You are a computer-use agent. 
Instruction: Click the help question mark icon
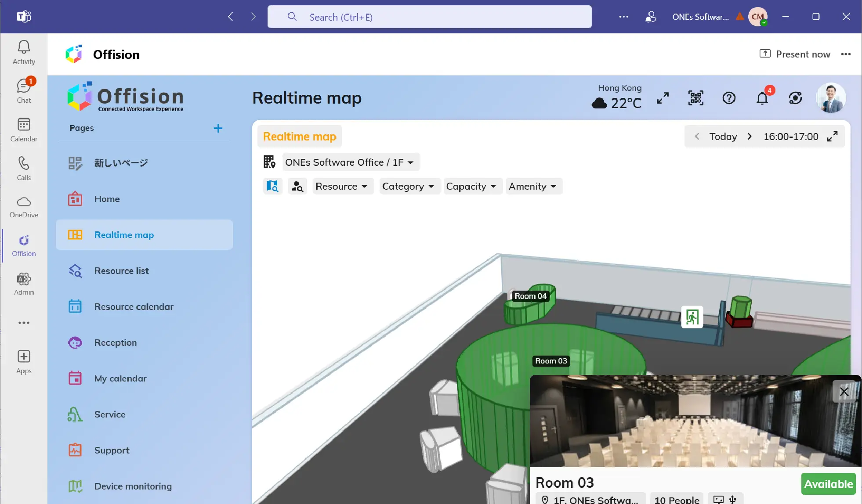point(728,97)
